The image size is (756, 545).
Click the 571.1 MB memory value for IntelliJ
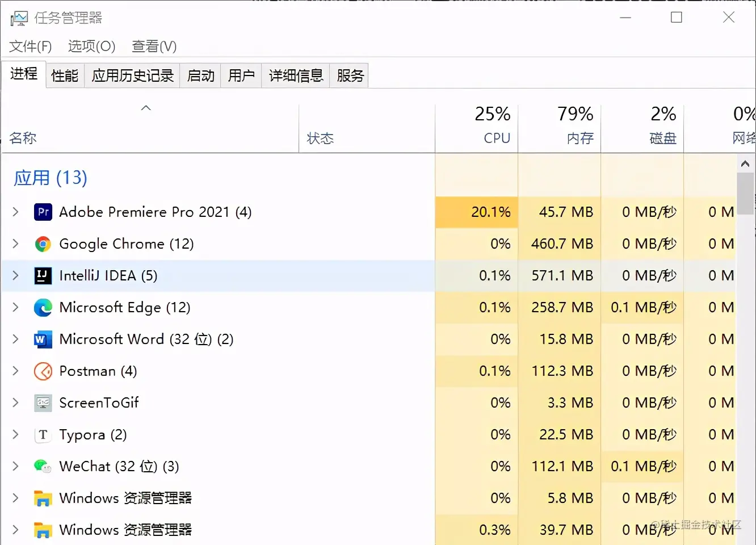click(562, 275)
